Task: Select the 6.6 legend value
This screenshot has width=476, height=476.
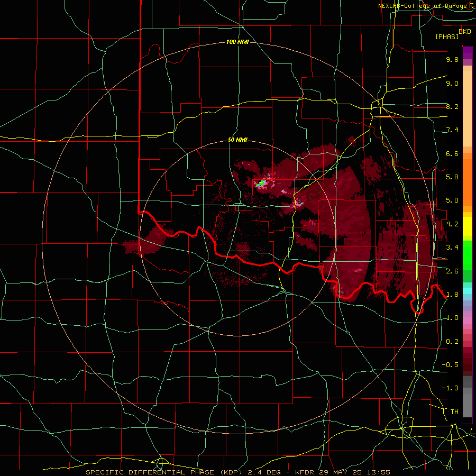Action: [x=452, y=153]
